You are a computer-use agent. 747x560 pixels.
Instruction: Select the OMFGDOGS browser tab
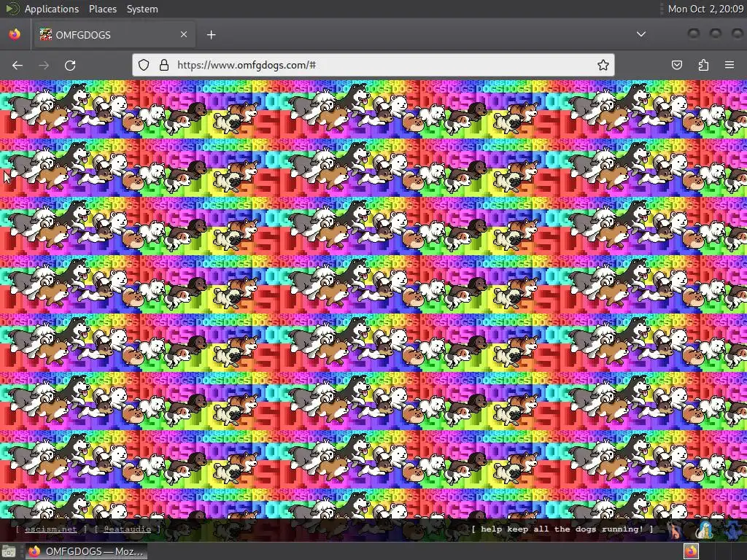pyautogui.click(x=114, y=35)
